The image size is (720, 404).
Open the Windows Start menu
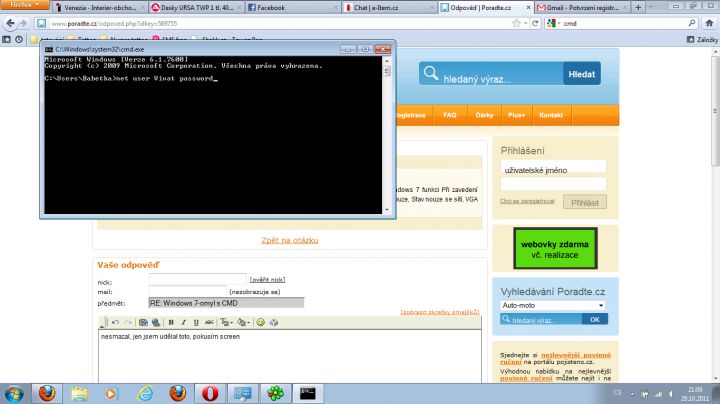14,394
